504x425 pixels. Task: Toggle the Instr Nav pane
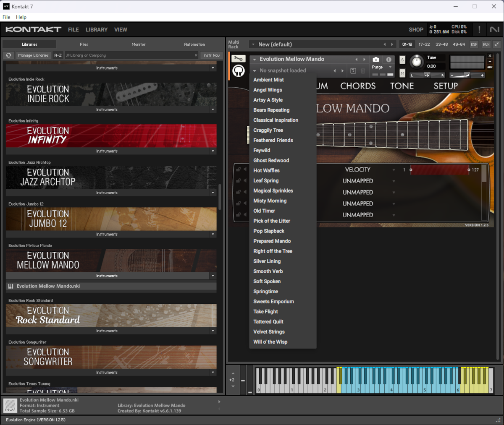211,55
